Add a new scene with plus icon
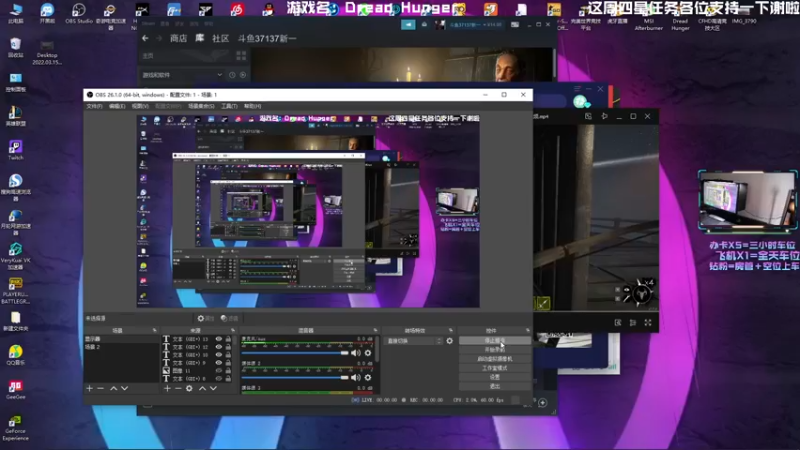 coord(90,389)
